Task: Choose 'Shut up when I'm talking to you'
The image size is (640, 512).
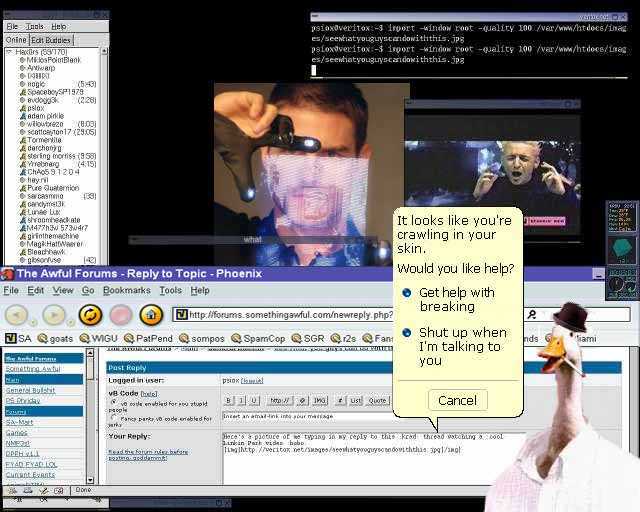Action: click(455, 346)
